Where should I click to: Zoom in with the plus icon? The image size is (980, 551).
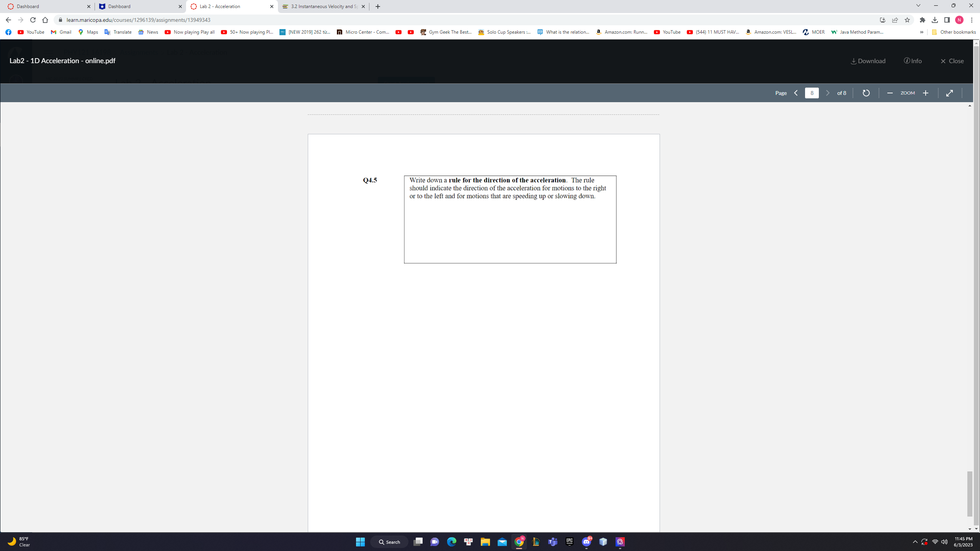click(x=926, y=93)
